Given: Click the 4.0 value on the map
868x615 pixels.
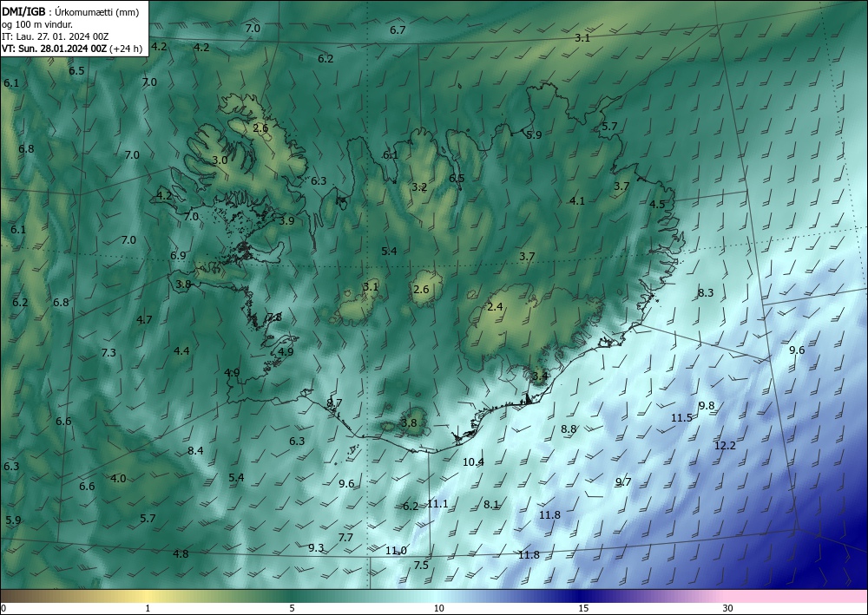Looking at the screenshot, I should pos(118,479).
